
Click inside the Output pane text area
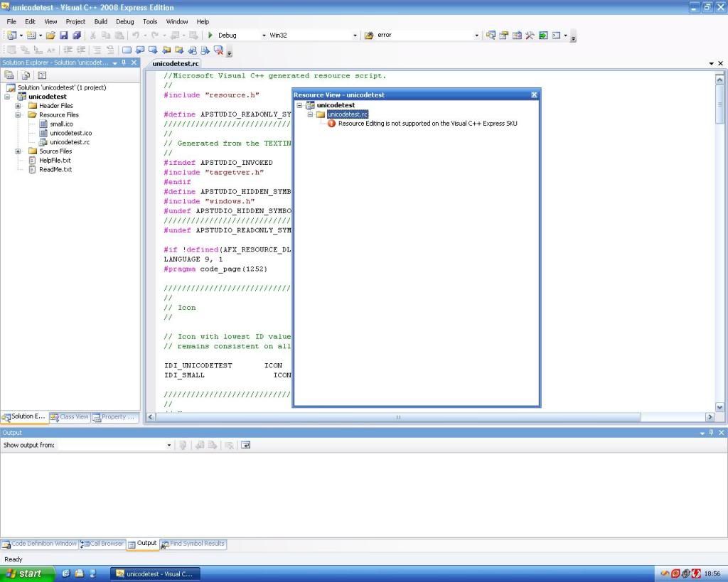point(363,495)
